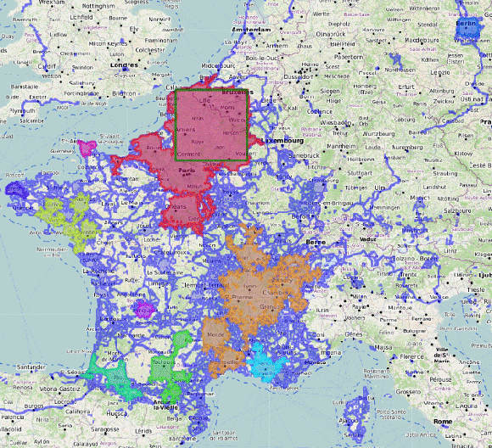Click the La Rochelle label

(x=99, y=271)
